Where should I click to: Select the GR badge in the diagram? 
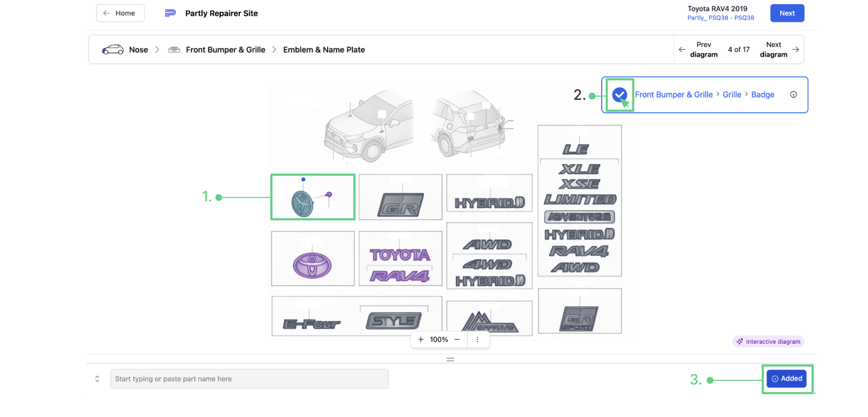[x=400, y=204]
